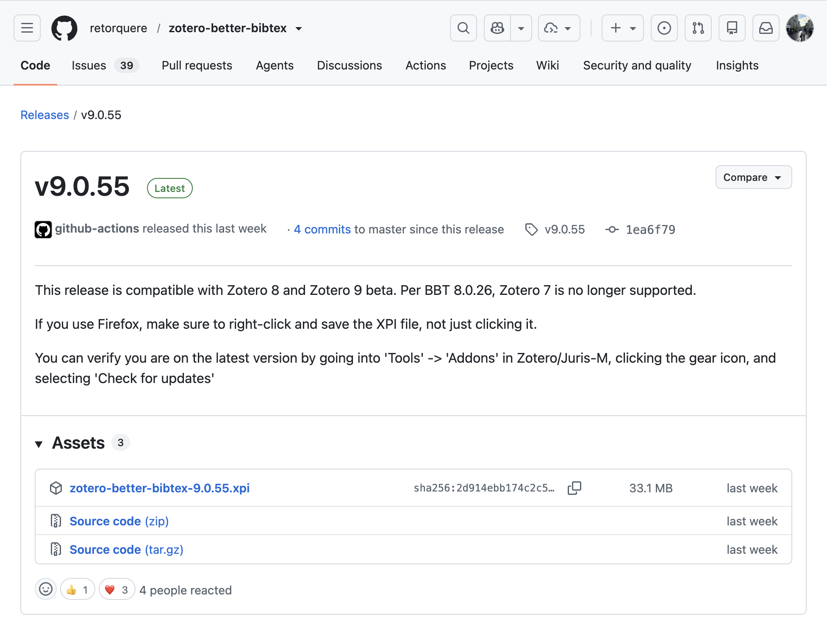The image size is (827, 644).
Task: Open the Projects tab
Action: [x=491, y=65]
